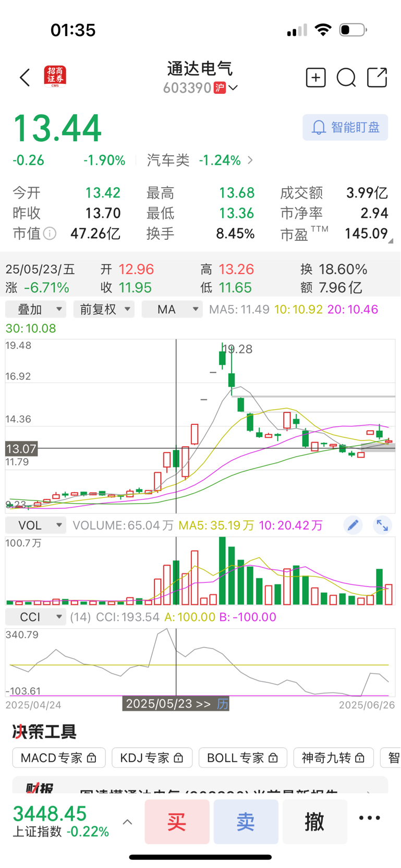Image resolution: width=401 pixels, height=868 pixels.
Task: Enable 智能盯盘 alert button
Action: (x=345, y=127)
